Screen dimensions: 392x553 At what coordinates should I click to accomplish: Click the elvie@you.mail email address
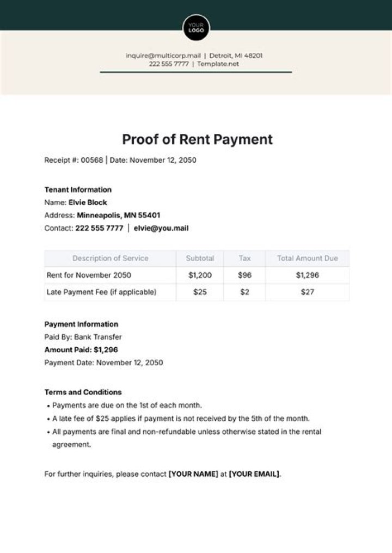point(161,228)
